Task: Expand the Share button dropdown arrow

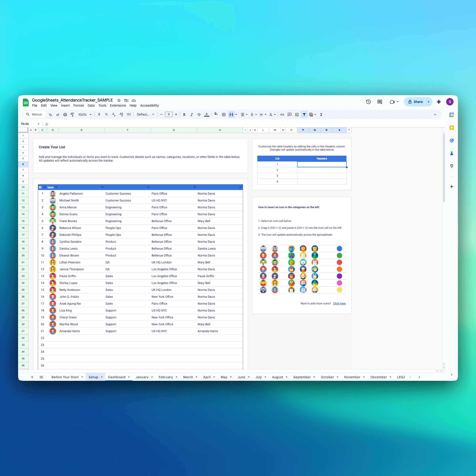Action: point(429,102)
